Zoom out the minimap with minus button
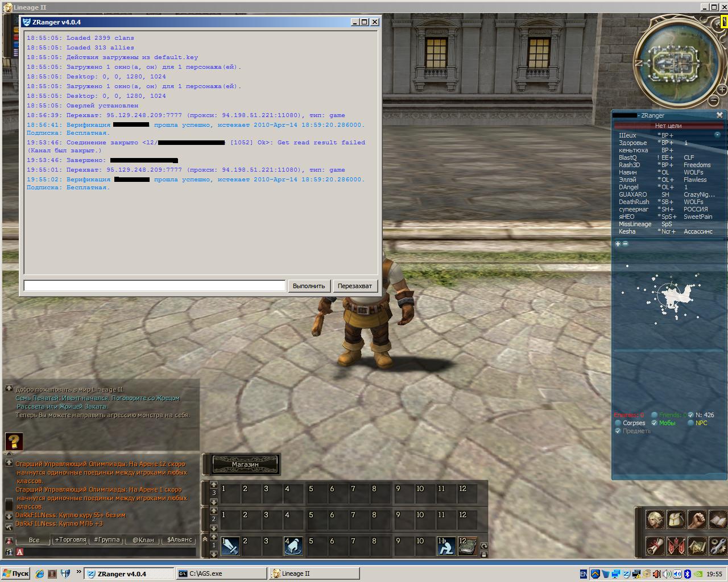This screenshot has height=582, width=728. (x=714, y=101)
